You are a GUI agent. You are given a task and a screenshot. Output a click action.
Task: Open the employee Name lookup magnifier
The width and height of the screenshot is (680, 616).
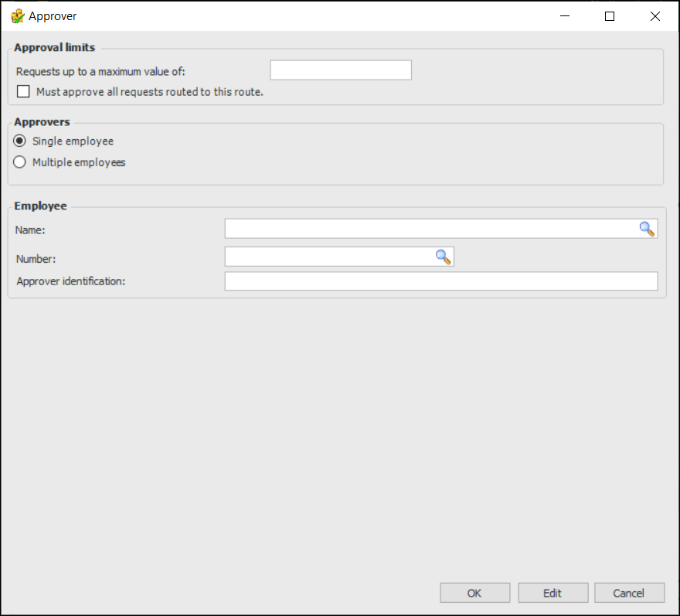[x=647, y=229]
